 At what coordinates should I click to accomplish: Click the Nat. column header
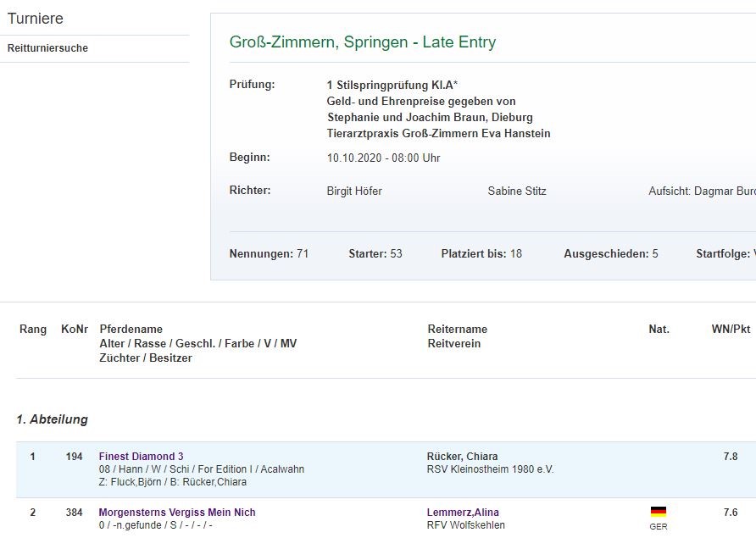(x=659, y=330)
